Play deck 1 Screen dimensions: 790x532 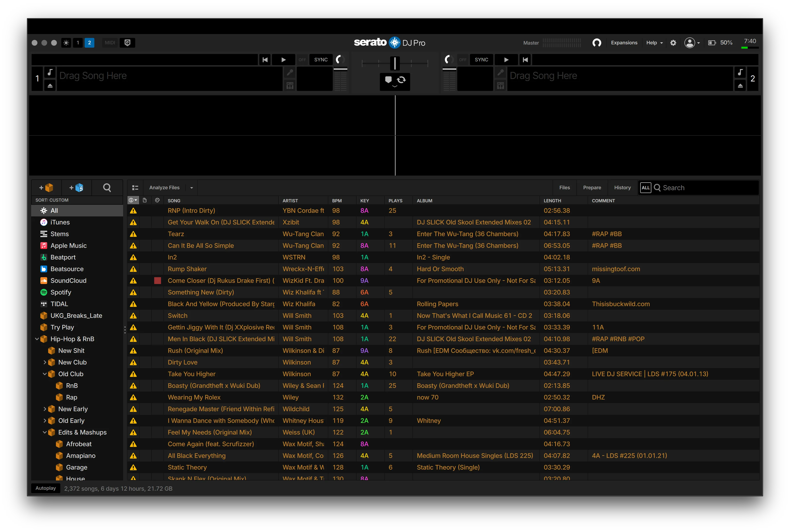(283, 60)
